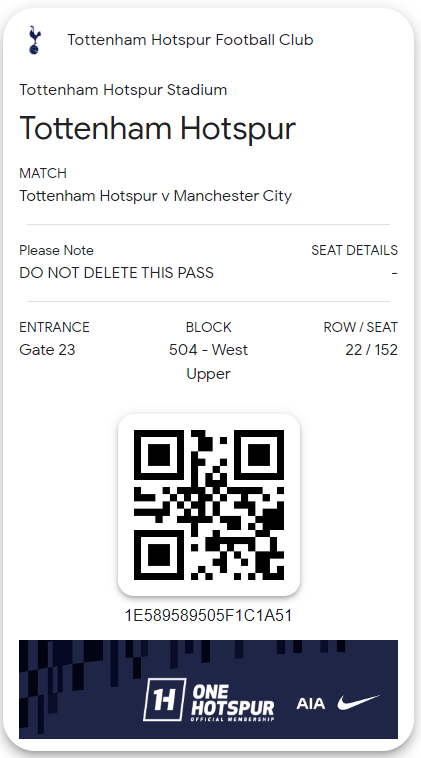Click the 504 - West Upper block value
The image size is (421, 758).
click(208, 362)
